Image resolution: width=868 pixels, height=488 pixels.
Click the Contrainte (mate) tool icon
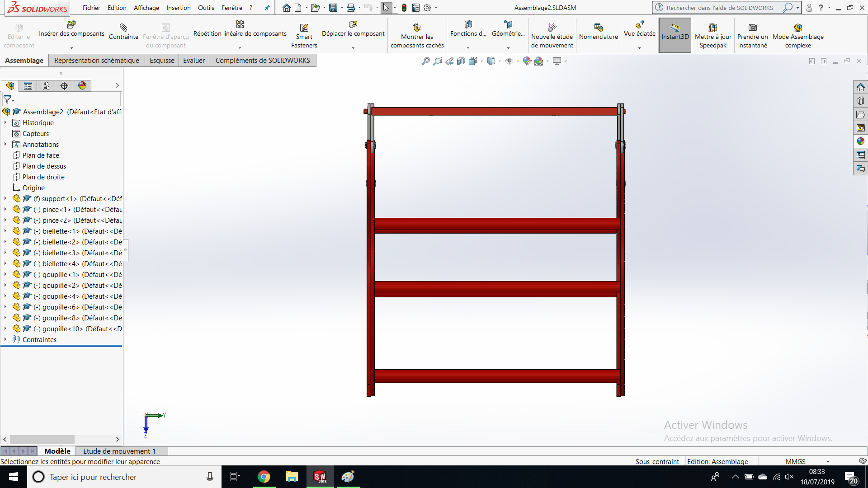point(123,28)
